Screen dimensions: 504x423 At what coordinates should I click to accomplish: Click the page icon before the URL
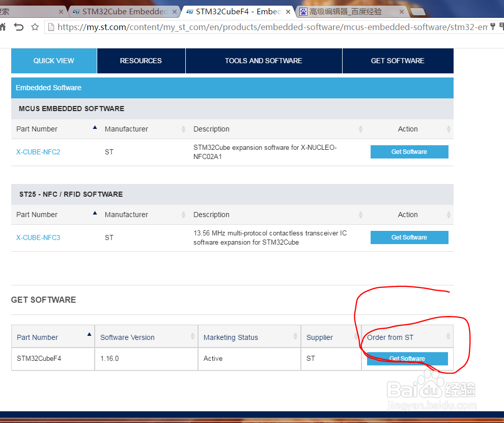coord(51,27)
